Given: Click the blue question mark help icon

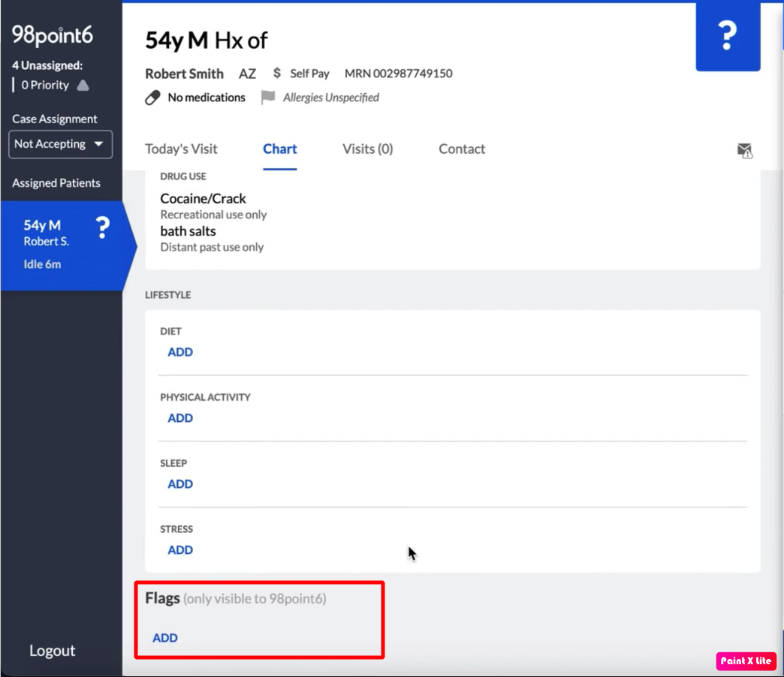Looking at the screenshot, I should (x=727, y=36).
